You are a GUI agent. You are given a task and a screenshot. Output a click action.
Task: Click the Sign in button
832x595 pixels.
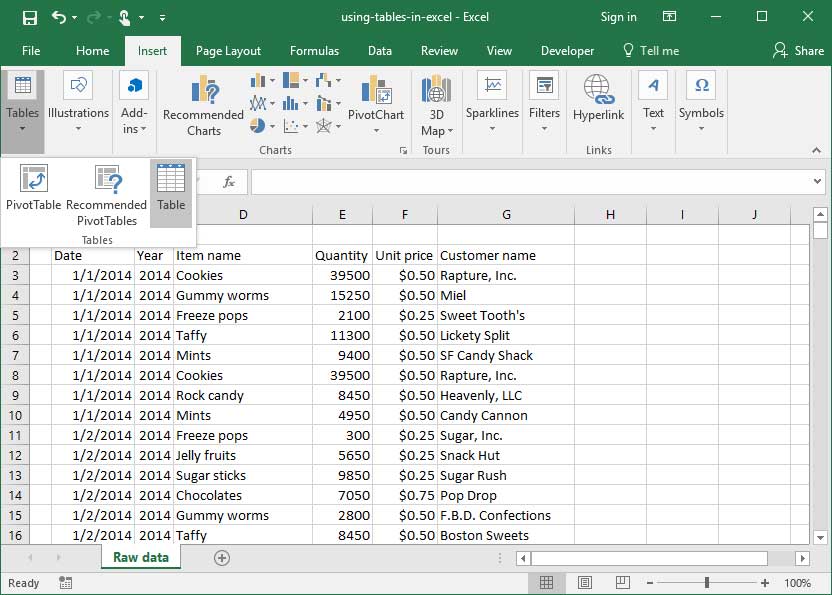(618, 17)
